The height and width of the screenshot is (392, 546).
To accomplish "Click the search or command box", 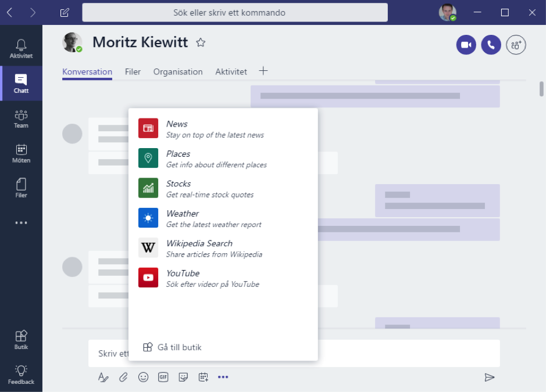I will click(235, 13).
